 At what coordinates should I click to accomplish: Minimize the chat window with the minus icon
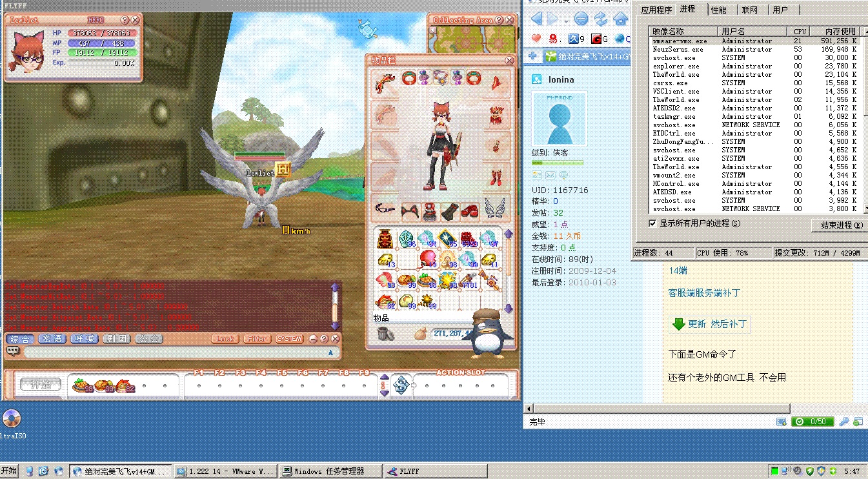(x=313, y=339)
